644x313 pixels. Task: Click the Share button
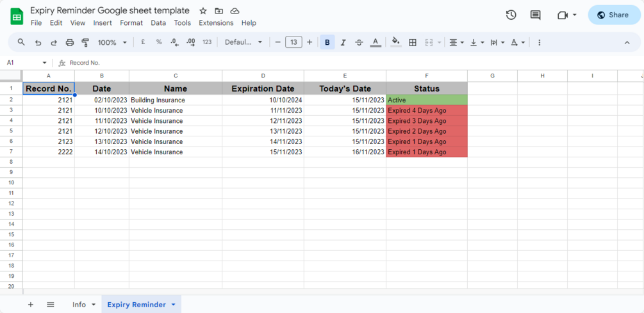614,15
